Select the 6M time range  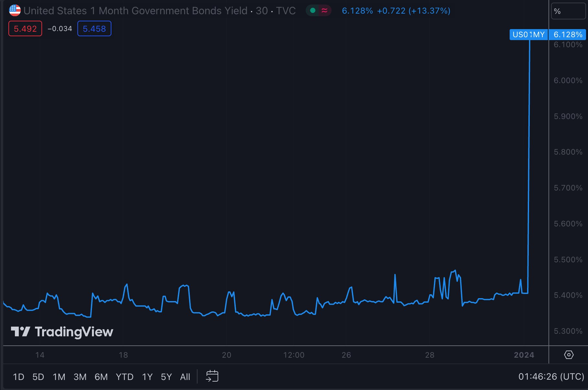click(x=101, y=377)
